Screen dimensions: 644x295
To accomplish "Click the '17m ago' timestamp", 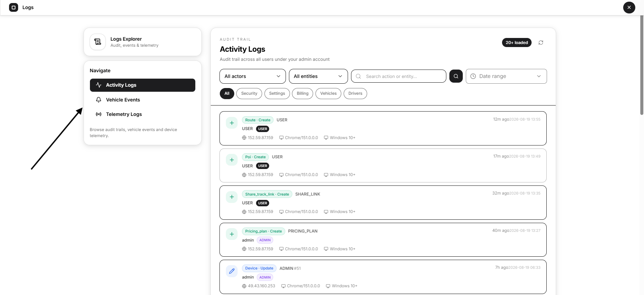I will tap(501, 156).
